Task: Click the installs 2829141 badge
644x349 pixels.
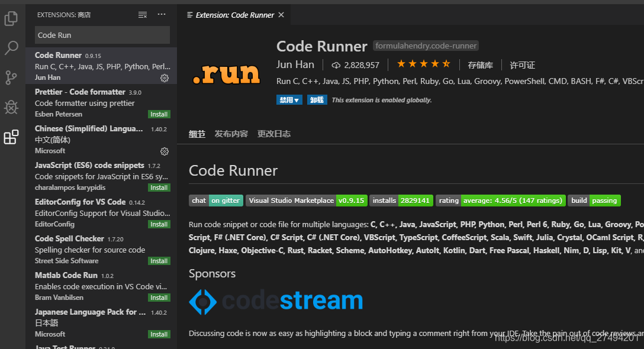Action: click(401, 201)
